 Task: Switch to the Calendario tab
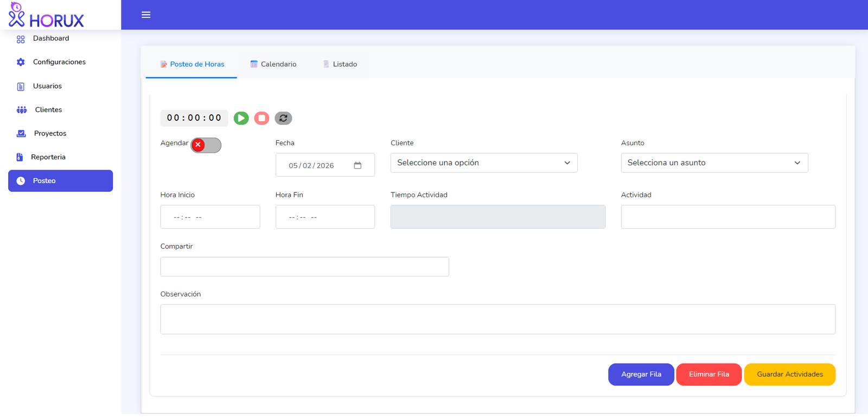273,64
